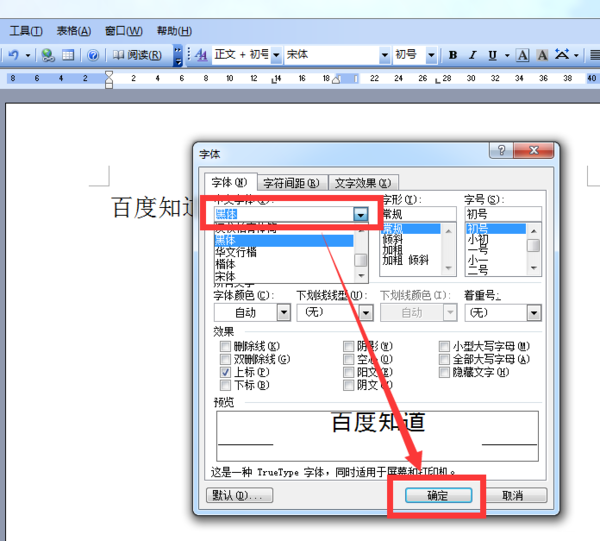Screen dimensions: 600x541
Task: Click the Character Scaling icon
Action: click(x=562, y=55)
